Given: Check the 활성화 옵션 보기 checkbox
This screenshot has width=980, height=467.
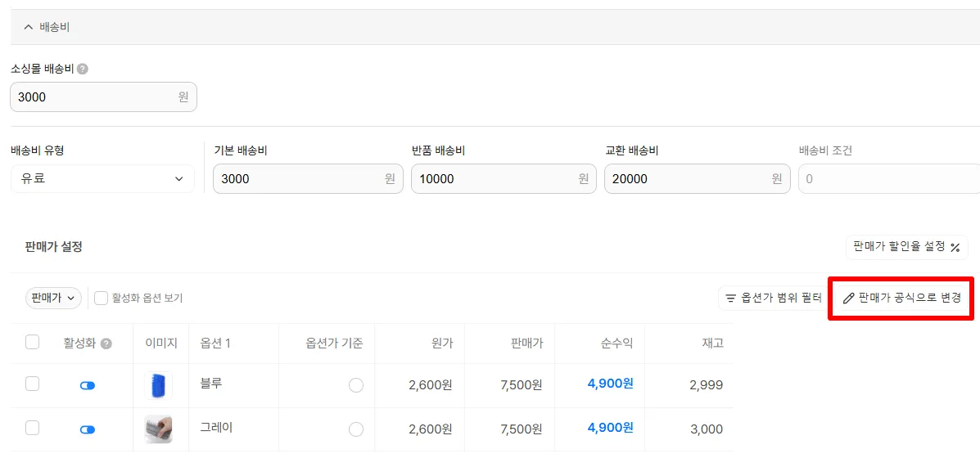Looking at the screenshot, I should click(102, 298).
